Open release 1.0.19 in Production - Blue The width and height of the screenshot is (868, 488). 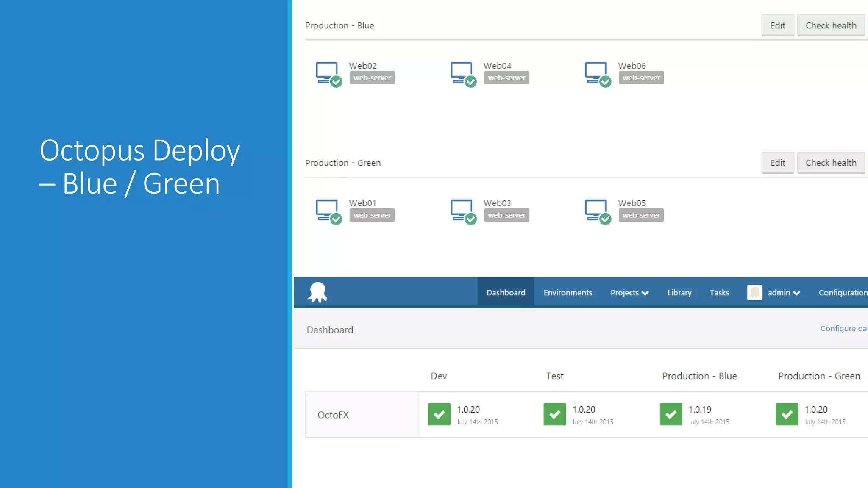[x=700, y=410]
